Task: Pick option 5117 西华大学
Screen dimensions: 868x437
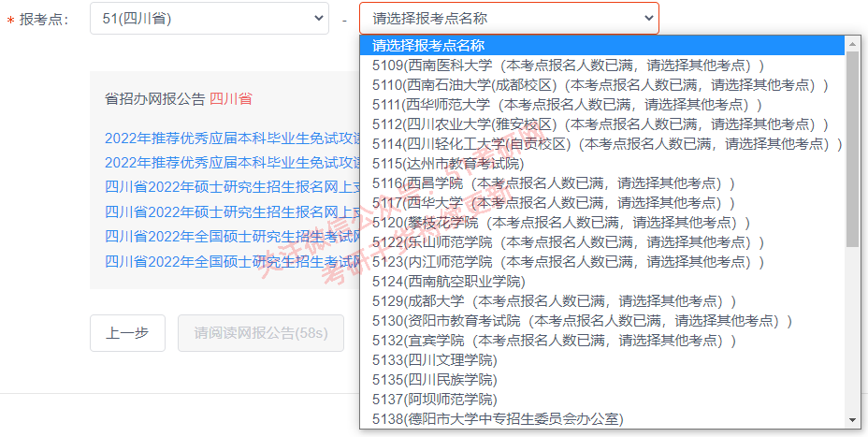Action: (x=602, y=203)
